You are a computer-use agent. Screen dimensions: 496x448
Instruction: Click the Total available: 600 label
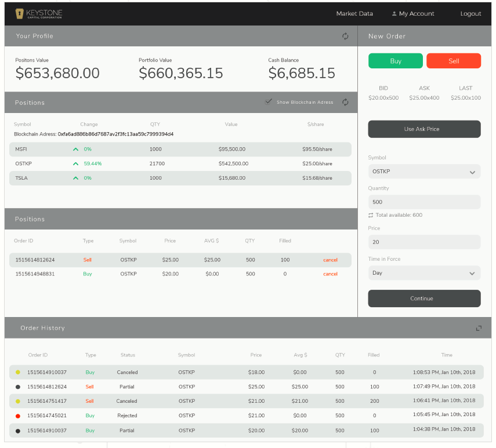click(x=399, y=215)
